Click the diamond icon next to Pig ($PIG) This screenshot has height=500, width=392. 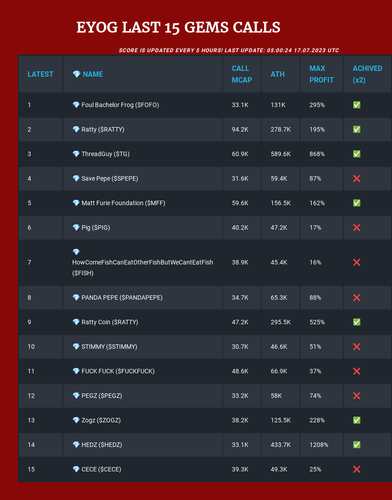pos(76,227)
